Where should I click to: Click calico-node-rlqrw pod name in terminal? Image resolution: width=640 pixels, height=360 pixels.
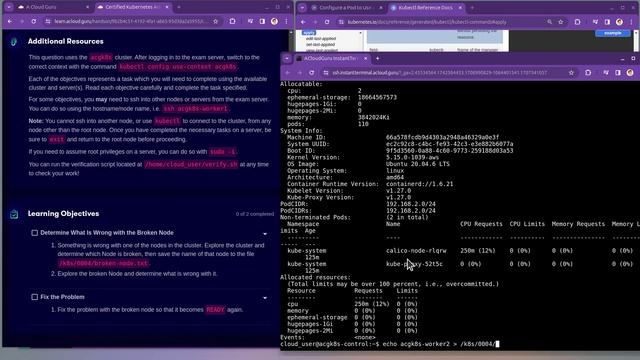coord(416,251)
